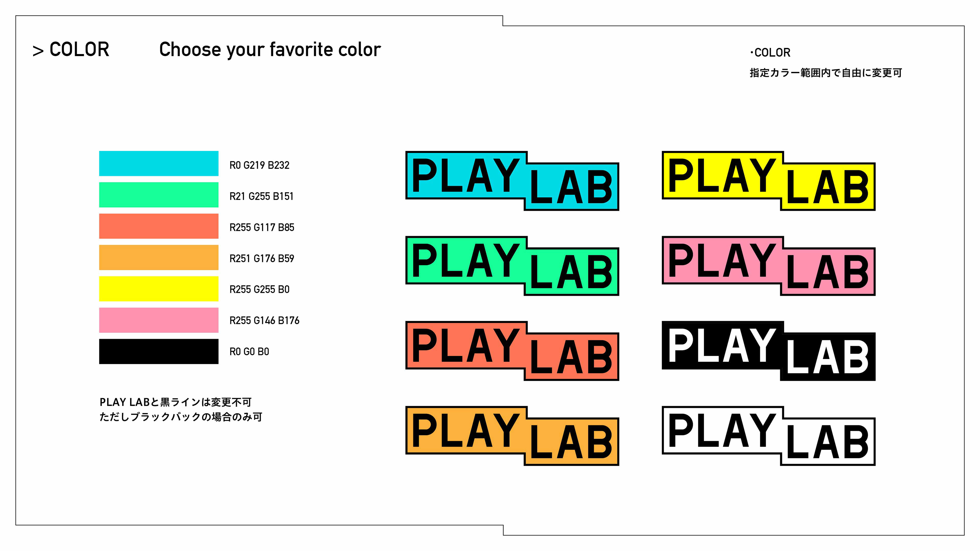This screenshot has width=980, height=551.
Task: Choose the white PLAY LAB logo
Action: tap(768, 435)
